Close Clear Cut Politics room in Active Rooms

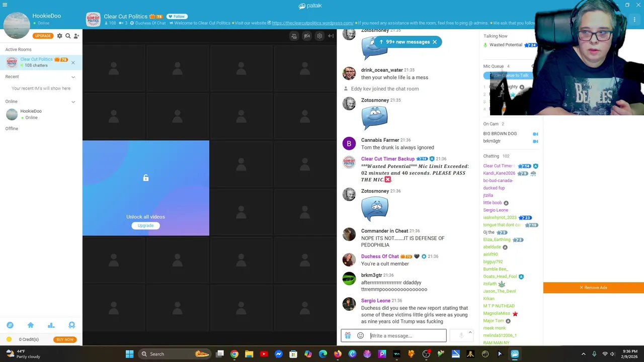click(73, 62)
